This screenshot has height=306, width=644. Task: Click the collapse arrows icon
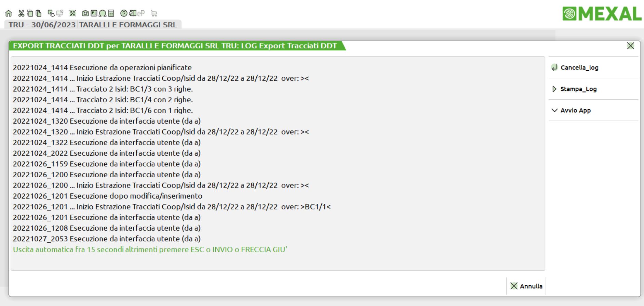point(72,13)
